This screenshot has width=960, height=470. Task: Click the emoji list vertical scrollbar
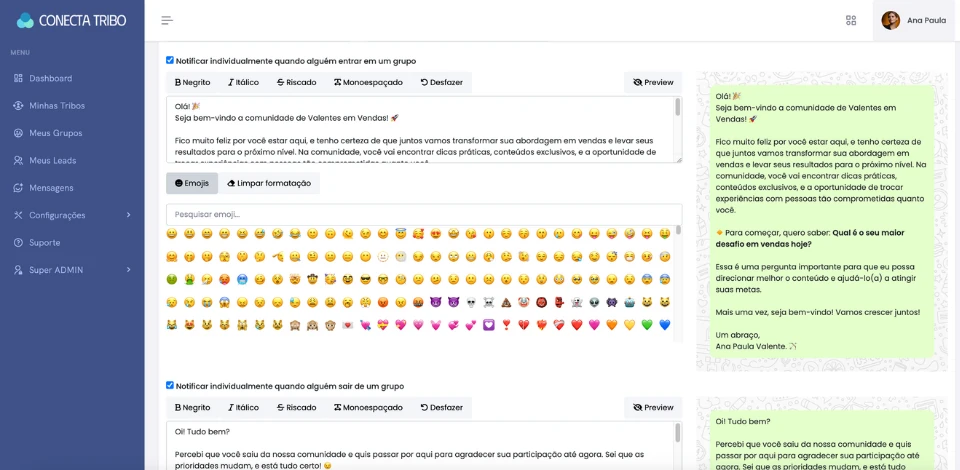point(678,280)
